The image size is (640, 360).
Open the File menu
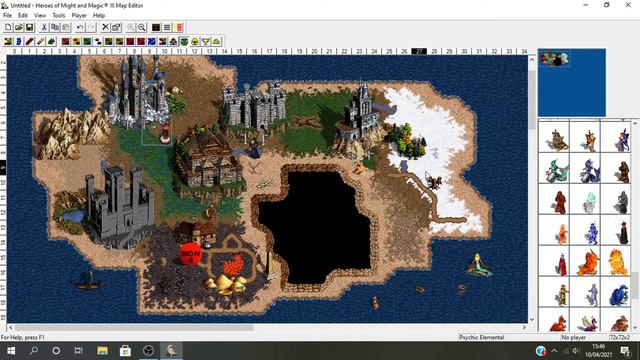tap(7, 15)
